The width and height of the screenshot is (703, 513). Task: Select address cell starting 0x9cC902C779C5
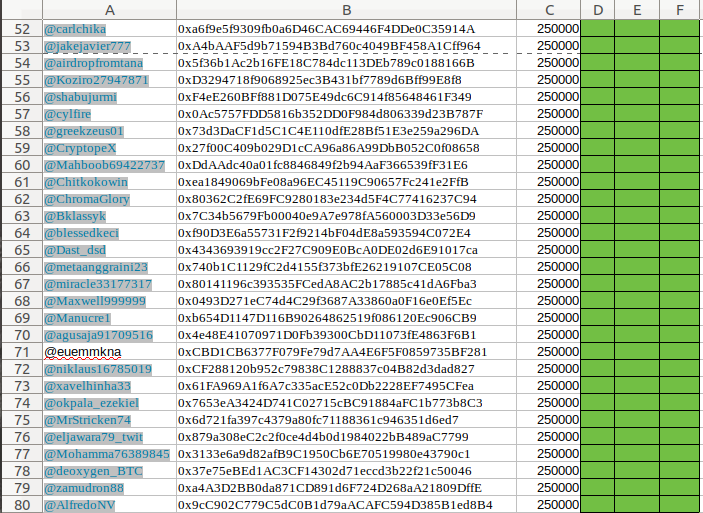click(x=346, y=505)
